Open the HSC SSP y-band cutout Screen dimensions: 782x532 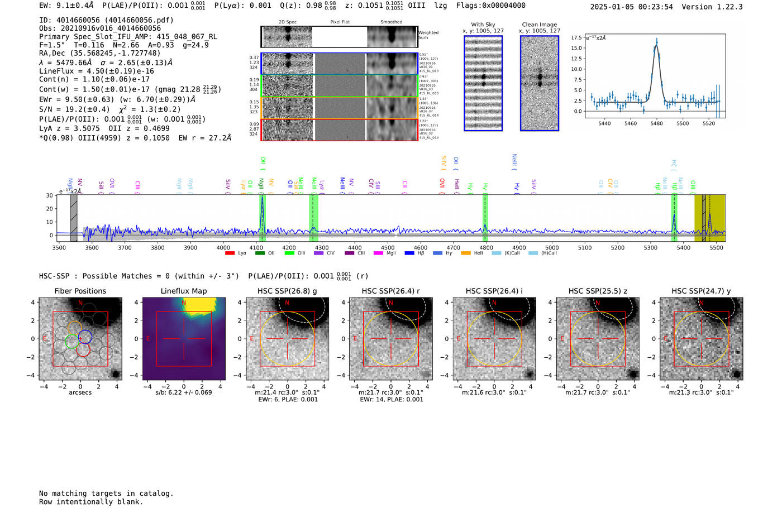coord(701,339)
